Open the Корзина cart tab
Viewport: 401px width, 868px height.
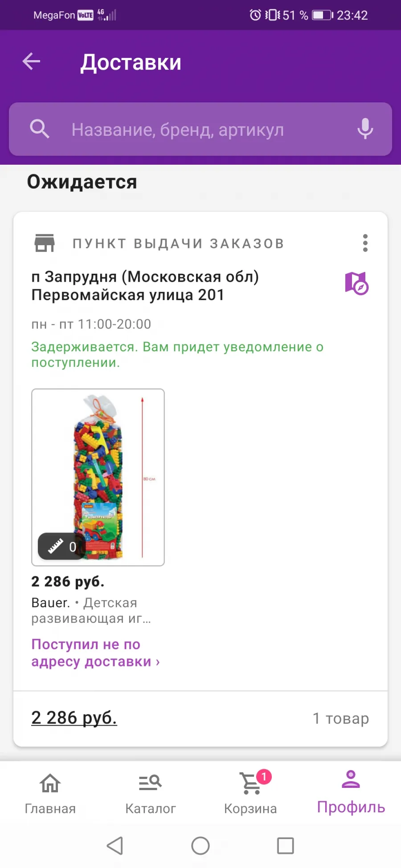[250, 793]
